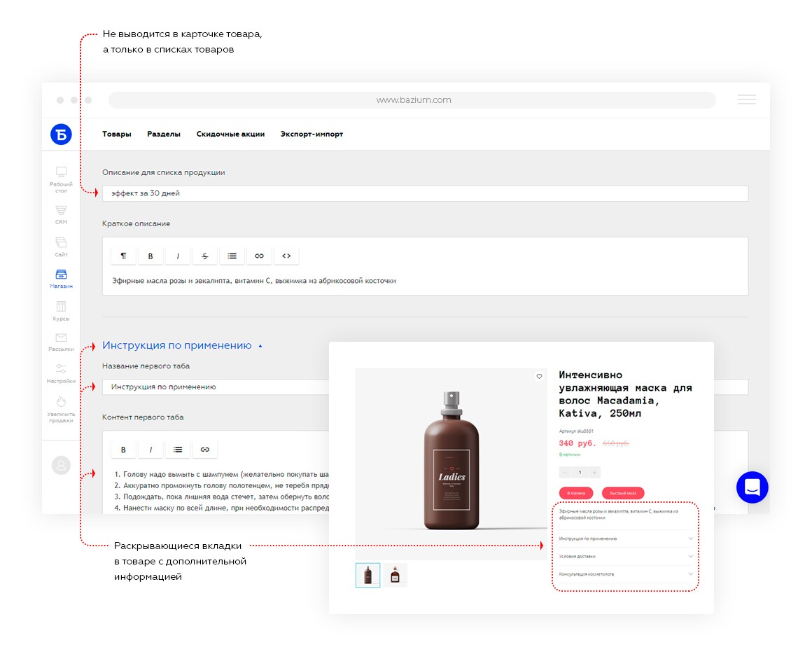Click into the Контент первого таба text

click(x=221, y=491)
